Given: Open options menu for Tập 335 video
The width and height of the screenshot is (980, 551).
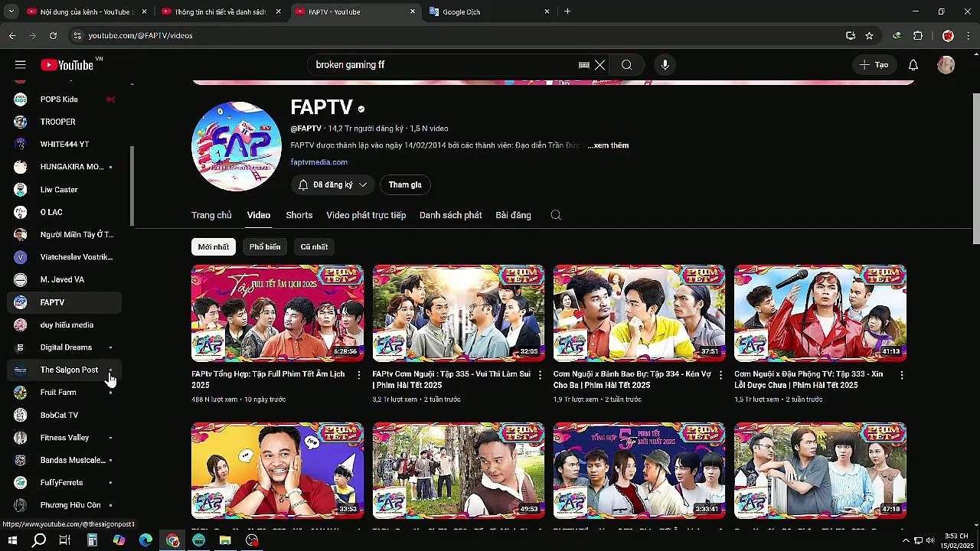Looking at the screenshot, I should 540,375.
